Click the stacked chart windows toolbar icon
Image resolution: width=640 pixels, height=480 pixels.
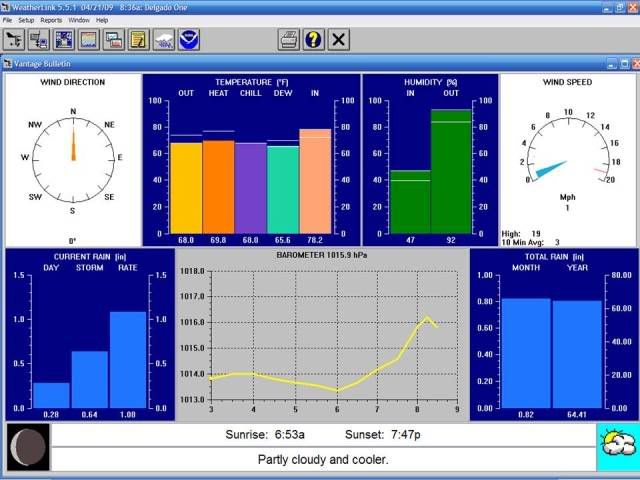click(x=114, y=40)
